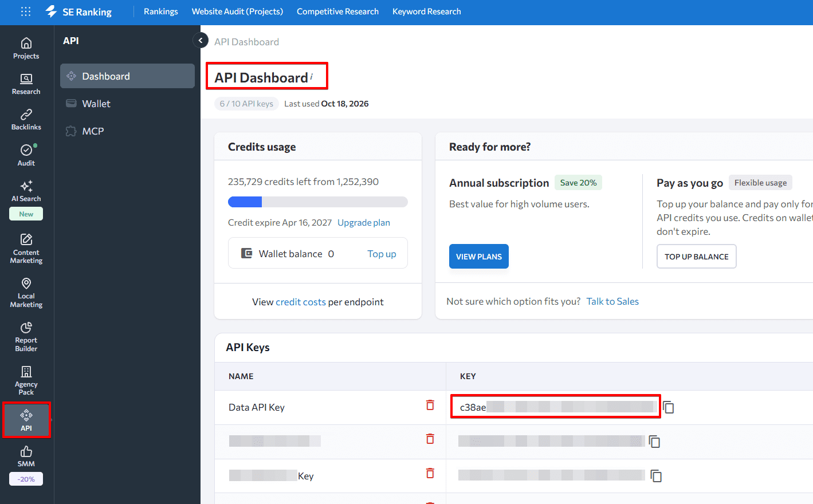The image size is (813, 504).
Task: Click the Data API Key field
Action: (556, 407)
